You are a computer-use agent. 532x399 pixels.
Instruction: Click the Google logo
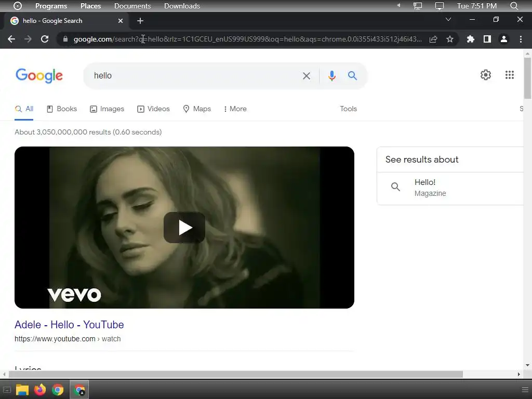[x=39, y=75]
